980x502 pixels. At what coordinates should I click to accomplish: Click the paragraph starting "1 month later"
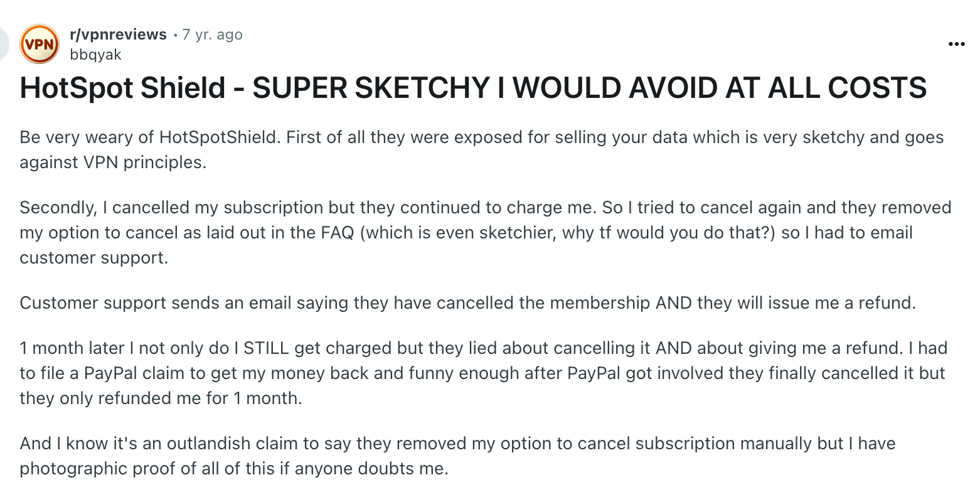[484, 373]
